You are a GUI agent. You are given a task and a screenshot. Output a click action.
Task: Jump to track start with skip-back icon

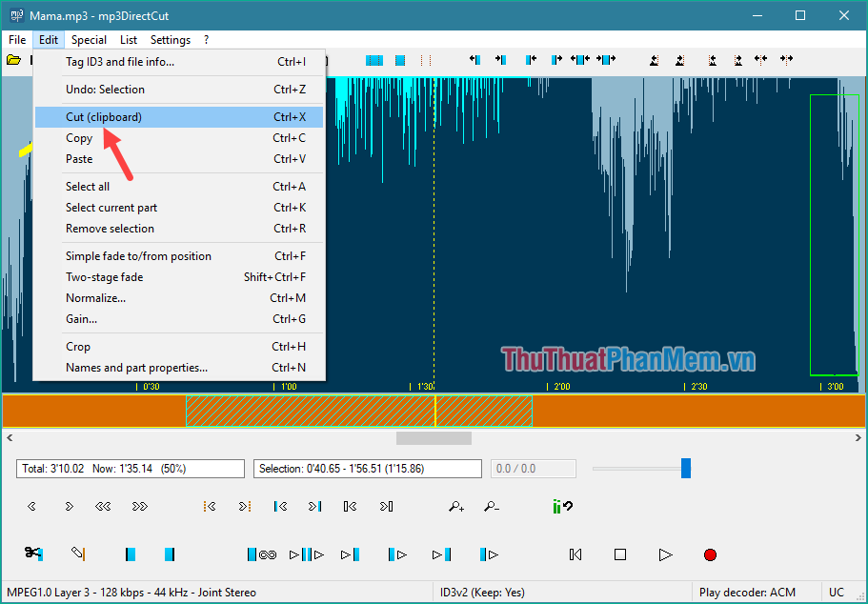tap(575, 554)
